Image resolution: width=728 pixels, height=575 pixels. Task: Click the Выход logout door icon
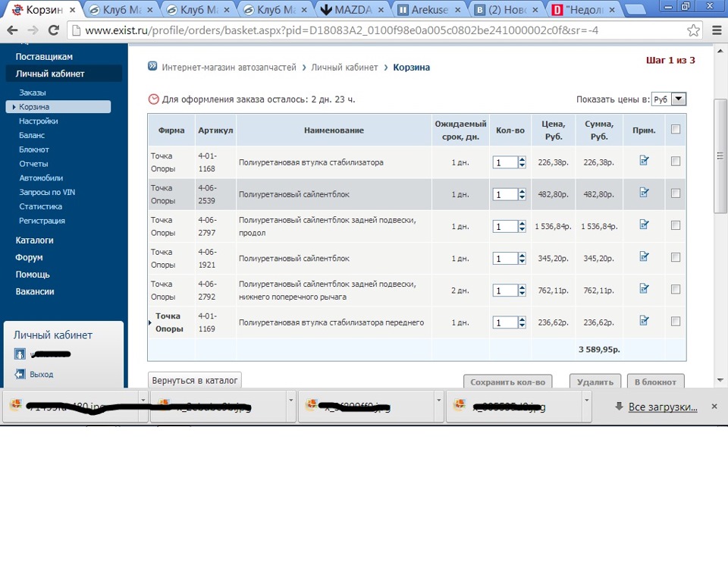click(20, 374)
